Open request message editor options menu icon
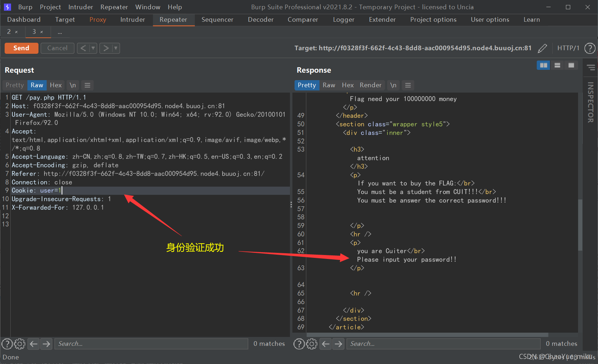Viewport: 598px width, 364px height. (x=87, y=85)
